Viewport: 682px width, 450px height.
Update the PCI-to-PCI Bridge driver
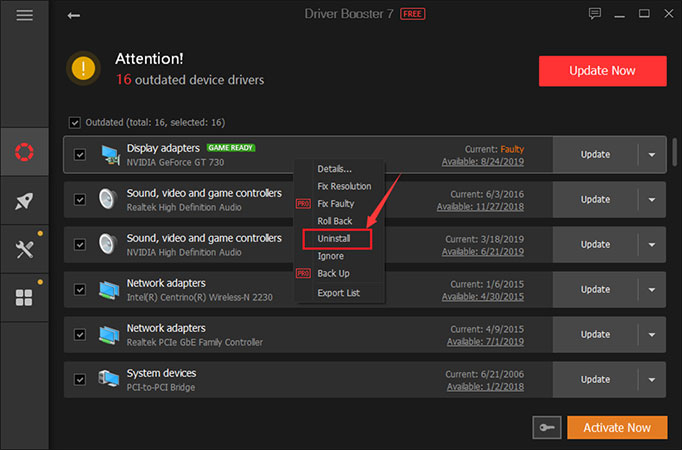595,380
